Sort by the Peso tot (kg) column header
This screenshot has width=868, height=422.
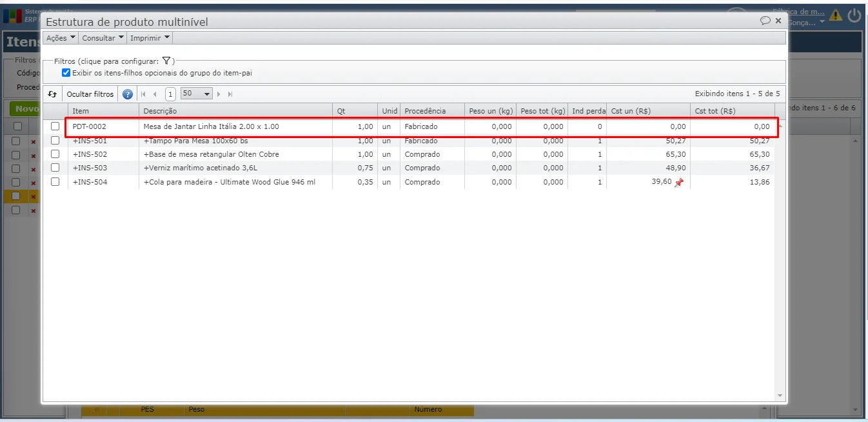(x=542, y=111)
